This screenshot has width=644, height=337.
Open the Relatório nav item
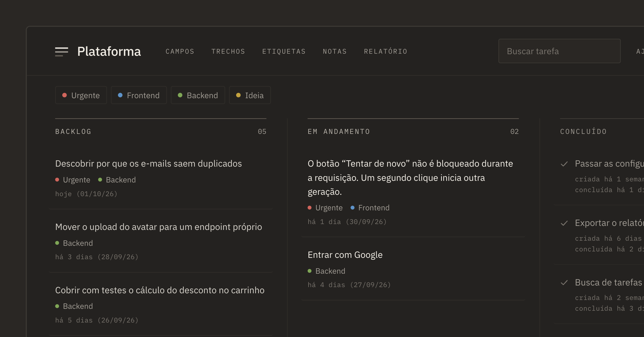pos(386,51)
